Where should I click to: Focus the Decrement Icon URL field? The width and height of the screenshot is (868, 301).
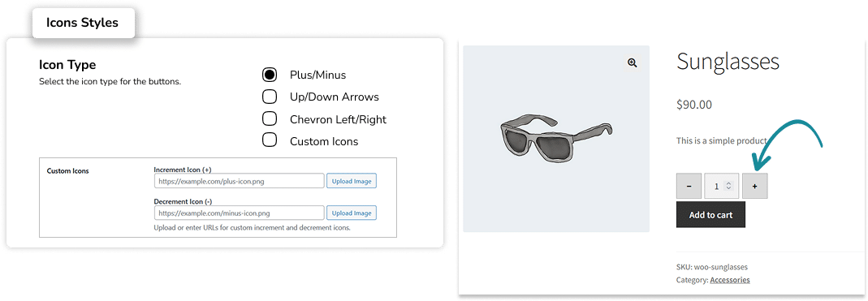(x=240, y=213)
